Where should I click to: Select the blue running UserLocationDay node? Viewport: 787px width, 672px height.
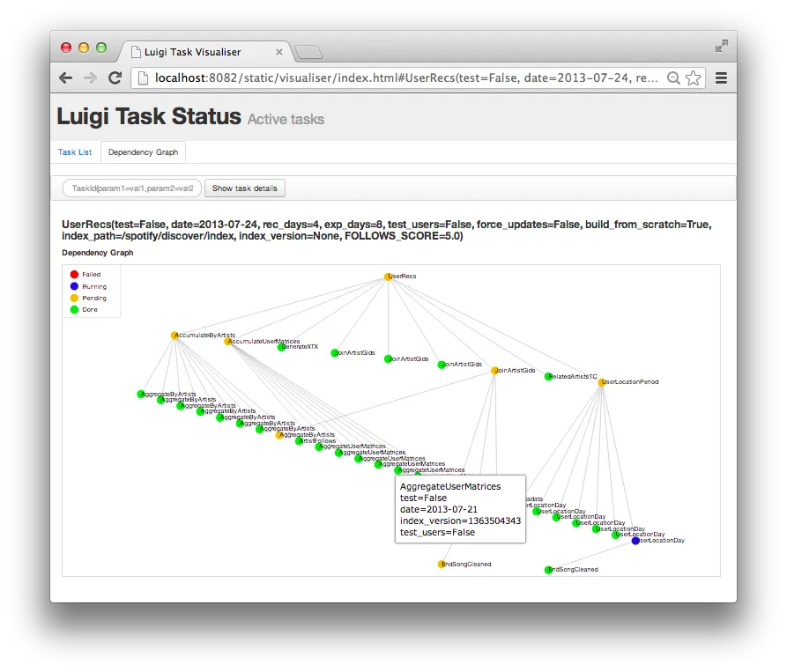point(635,541)
